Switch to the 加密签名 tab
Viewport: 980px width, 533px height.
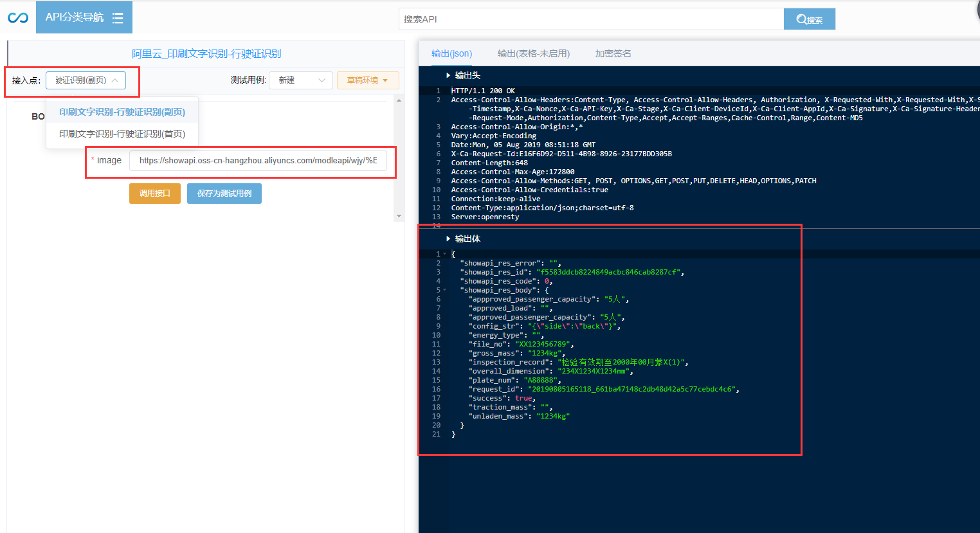coord(613,53)
